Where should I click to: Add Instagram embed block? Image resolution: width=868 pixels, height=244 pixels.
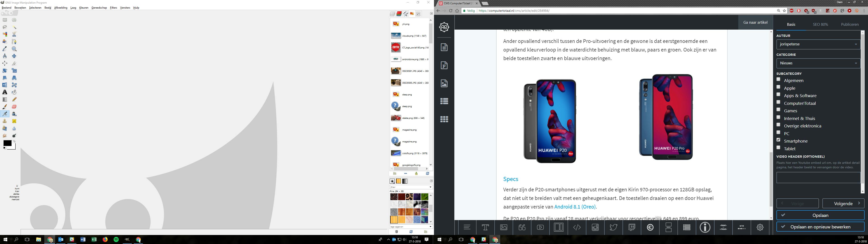pos(595,228)
